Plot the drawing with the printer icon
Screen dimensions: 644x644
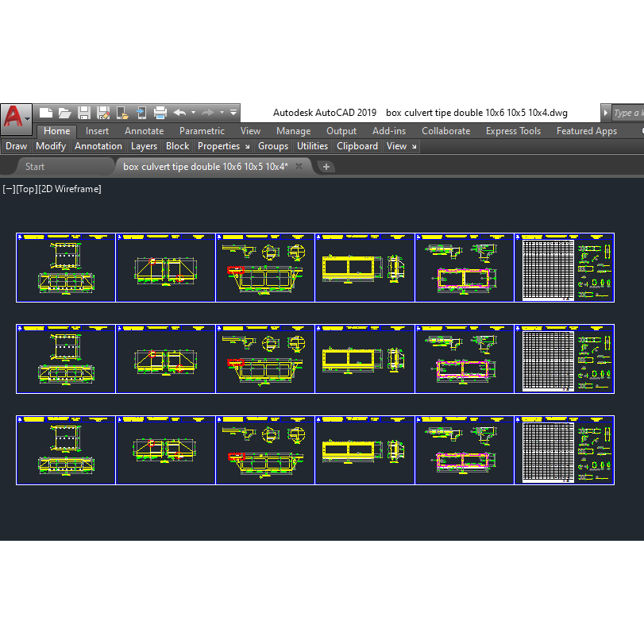coord(160,113)
